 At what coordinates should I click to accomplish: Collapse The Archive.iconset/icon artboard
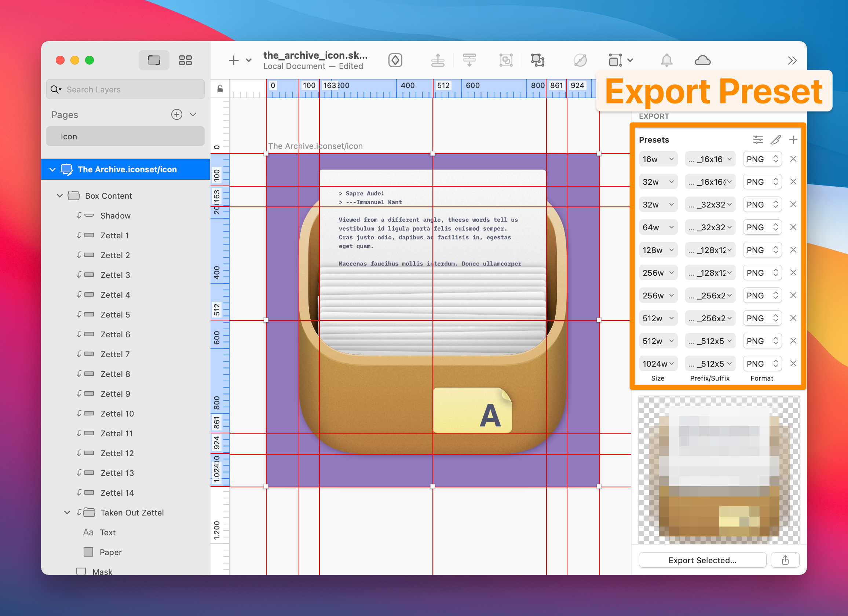coord(53,169)
